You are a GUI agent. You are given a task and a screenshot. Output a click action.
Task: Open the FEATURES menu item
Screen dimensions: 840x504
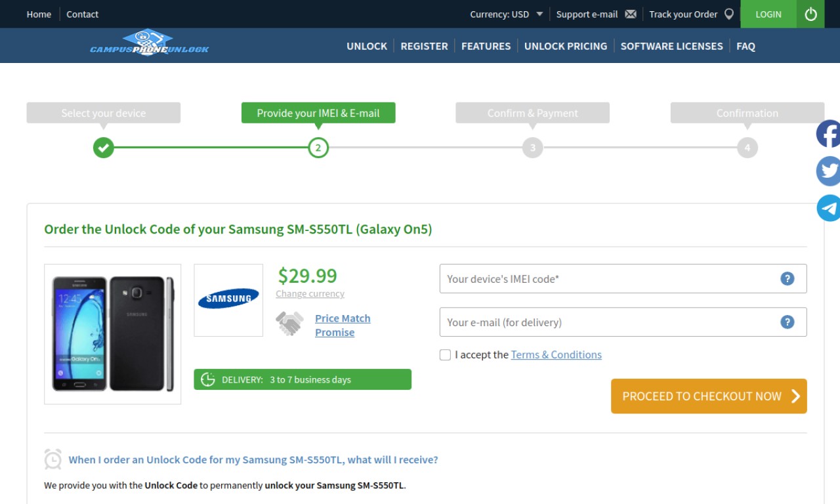click(x=486, y=46)
